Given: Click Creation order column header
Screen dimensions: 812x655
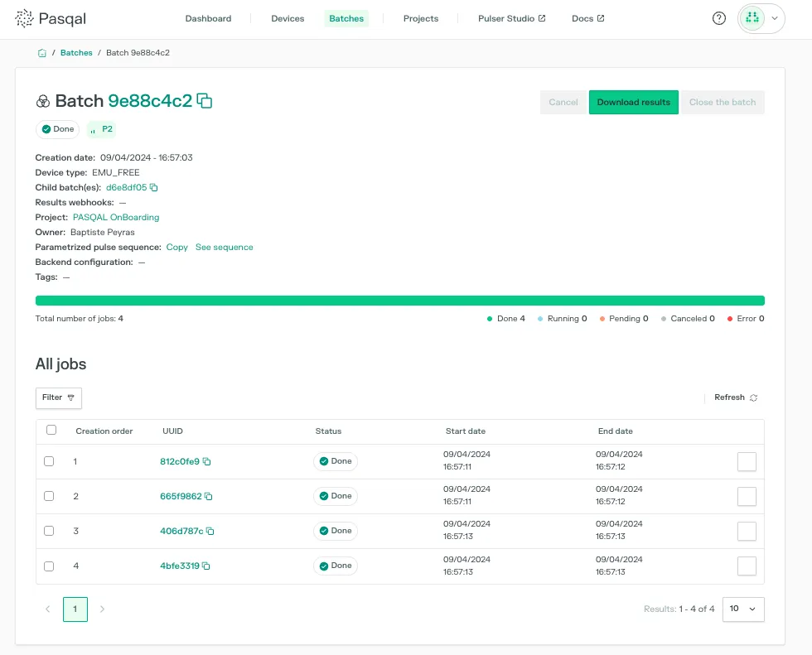Looking at the screenshot, I should point(104,431).
